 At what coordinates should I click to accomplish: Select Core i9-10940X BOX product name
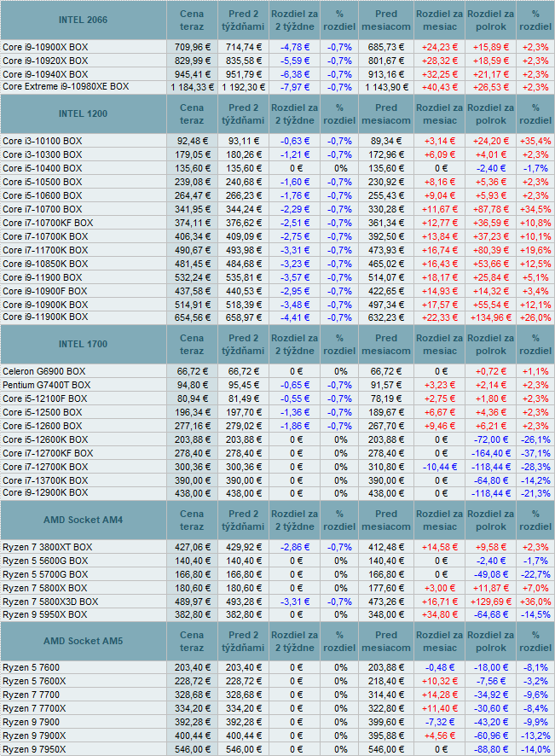point(45,74)
